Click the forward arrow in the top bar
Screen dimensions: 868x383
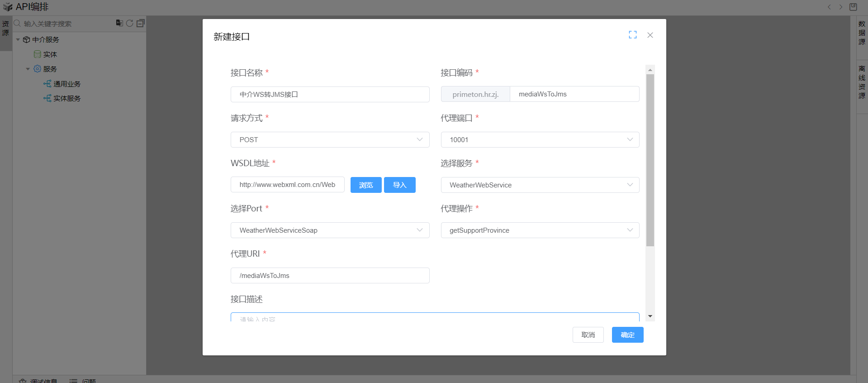point(841,7)
